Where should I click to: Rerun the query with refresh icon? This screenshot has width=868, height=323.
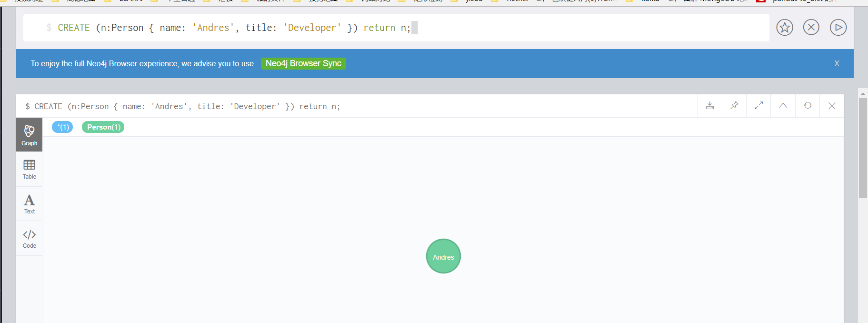(x=808, y=106)
